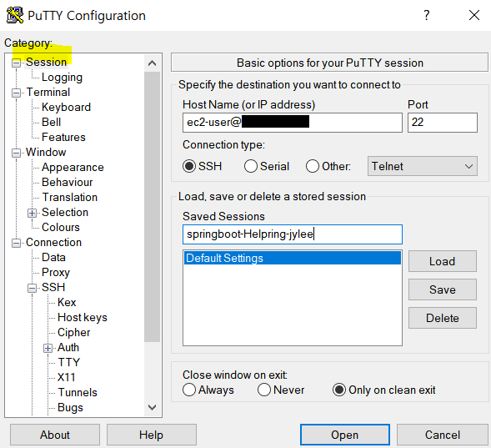Collapse the Terminal tree node
This screenshot has height=448, width=491.
[x=16, y=93]
